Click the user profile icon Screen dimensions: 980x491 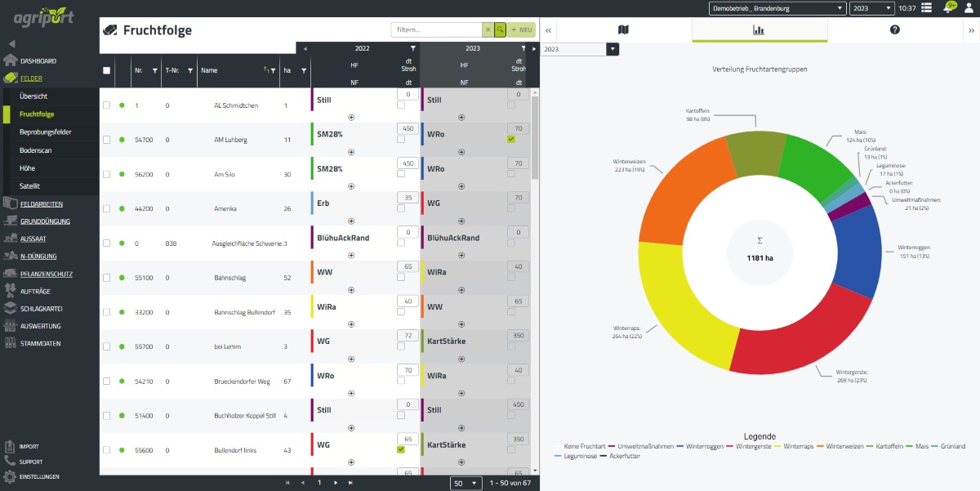pyautogui.click(x=969, y=8)
